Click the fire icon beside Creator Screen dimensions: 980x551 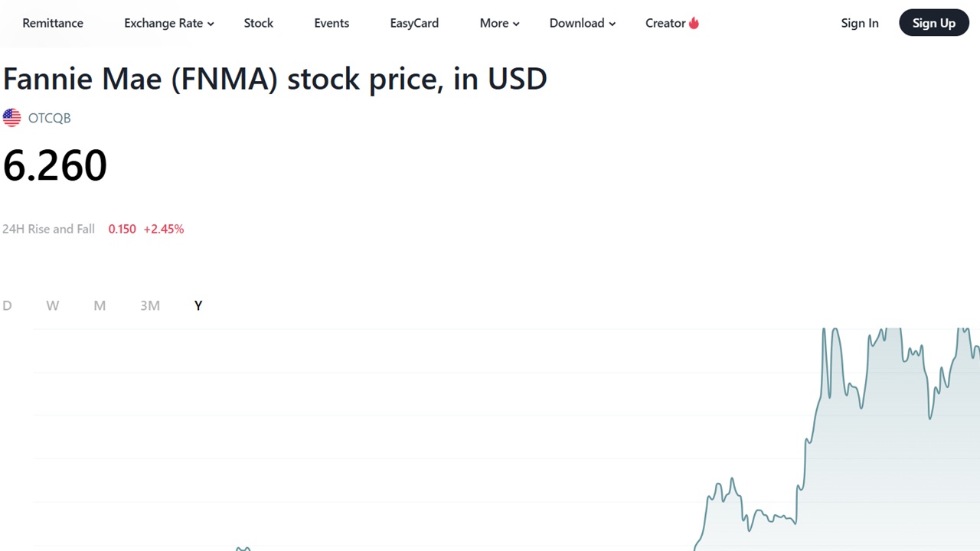click(x=694, y=23)
